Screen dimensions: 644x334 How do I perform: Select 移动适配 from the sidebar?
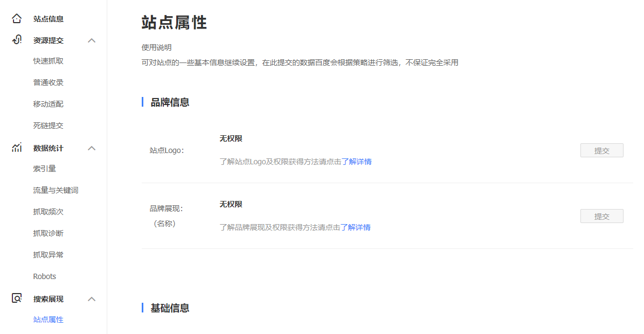pos(49,104)
